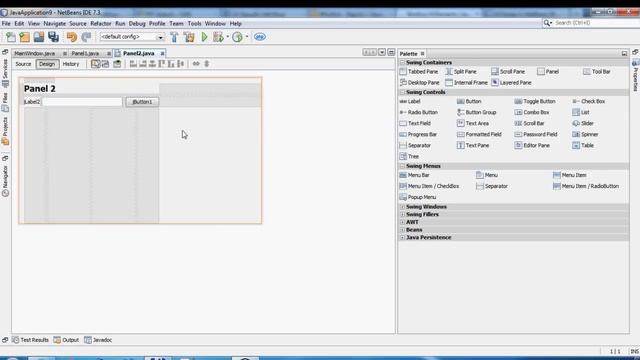Open the File menu
Image resolution: width=640 pixels, height=360 pixels.
point(6,24)
